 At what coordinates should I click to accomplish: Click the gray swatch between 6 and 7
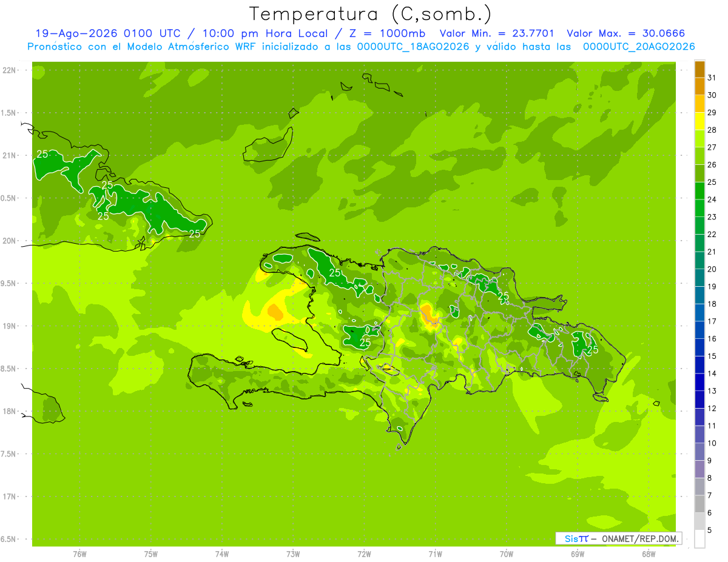coord(699,504)
